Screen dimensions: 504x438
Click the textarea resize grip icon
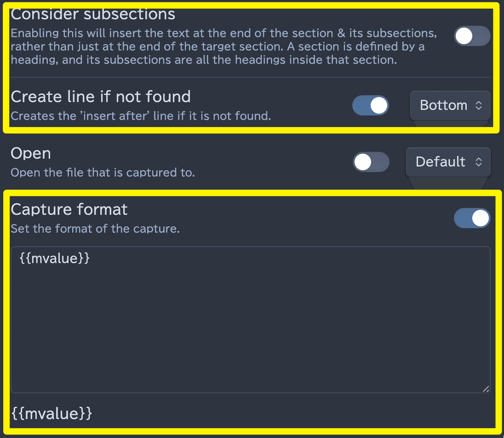[x=486, y=389]
